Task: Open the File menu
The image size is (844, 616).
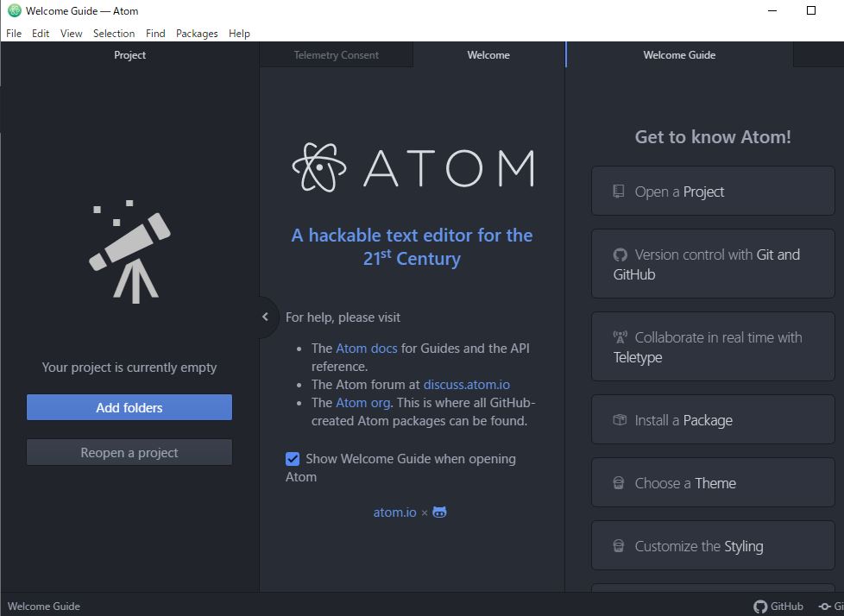Action: 14,34
